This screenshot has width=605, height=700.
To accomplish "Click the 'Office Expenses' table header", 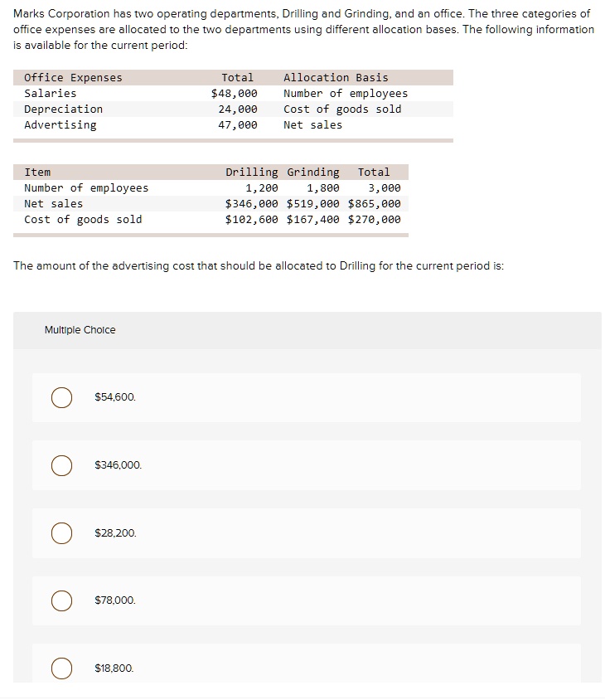I will pyautogui.click(x=73, y=78).
